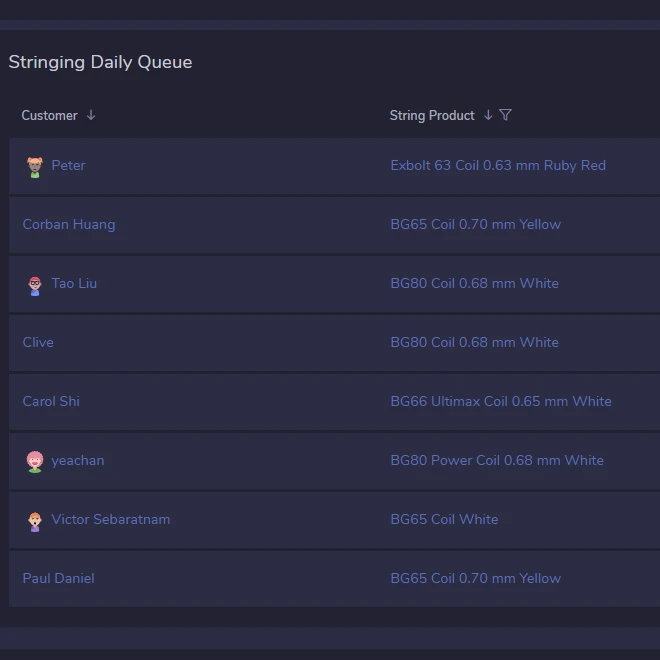This screenshot has height=660, width=660.
Task: Open the customer link for Peter
Action: point(68,165)
